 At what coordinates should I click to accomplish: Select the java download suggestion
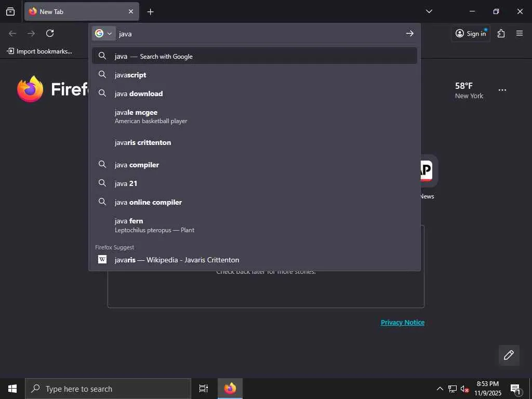click(255, 94)
